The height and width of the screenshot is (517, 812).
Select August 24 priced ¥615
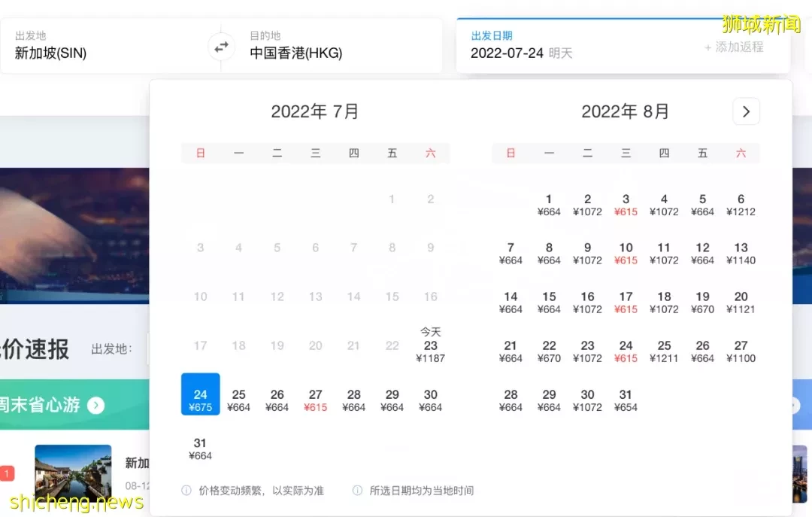pyautogui.click(x=626, y=351)
